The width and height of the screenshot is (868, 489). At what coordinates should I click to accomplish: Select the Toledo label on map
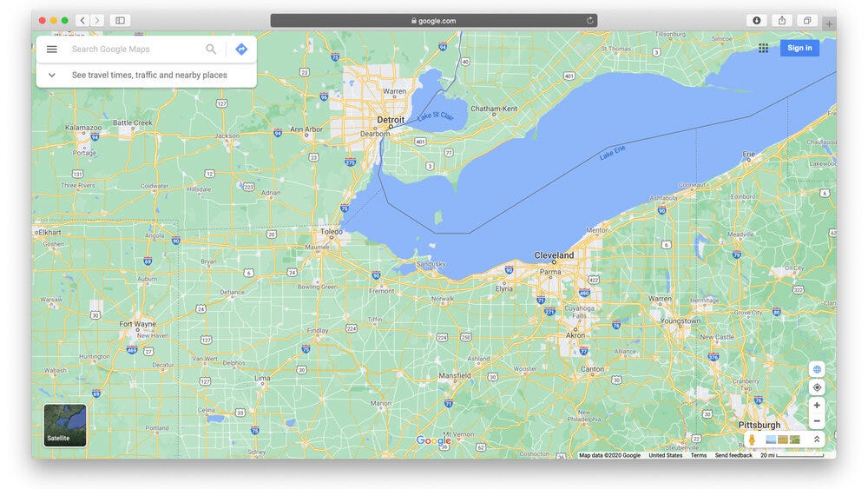[331, 232]
